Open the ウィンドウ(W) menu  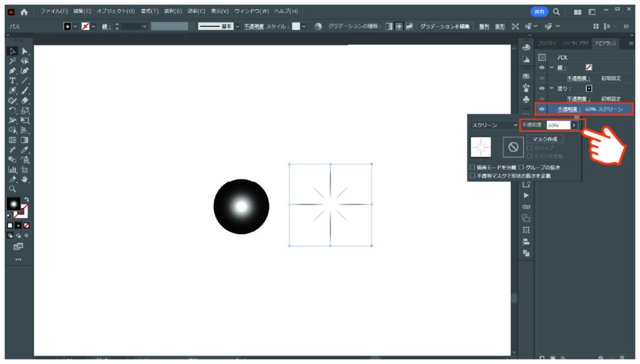coord(252,11)
